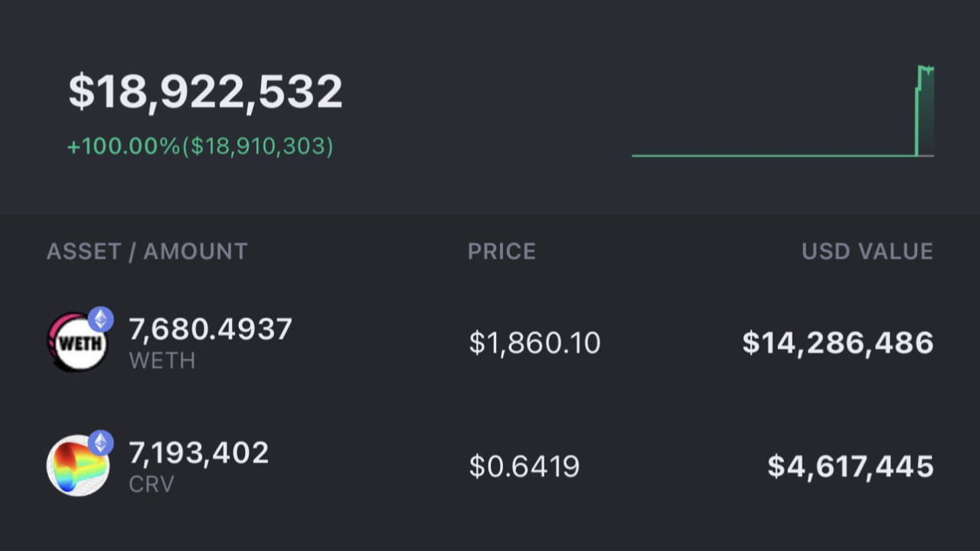Click the Ethereum badge on CRV icon
Viewport: 980px width, 551px height.
coord(100,442)
